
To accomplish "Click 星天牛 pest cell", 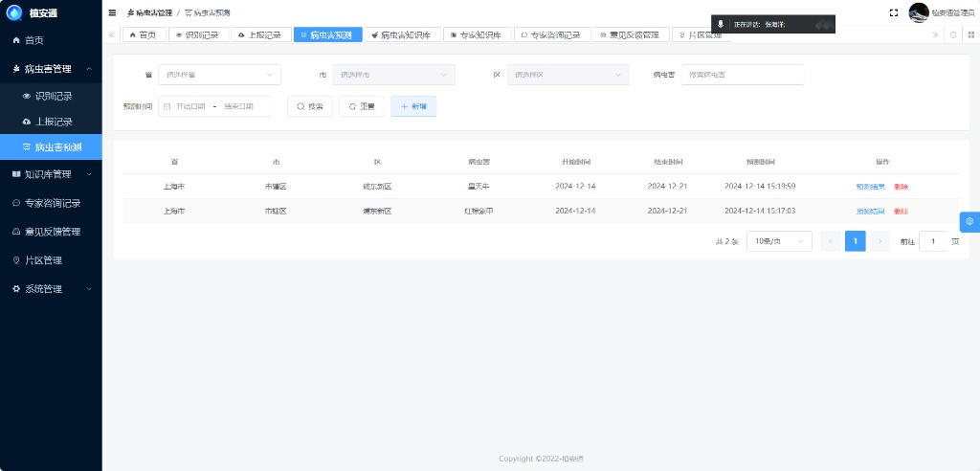I will click(x=479, y=187).
